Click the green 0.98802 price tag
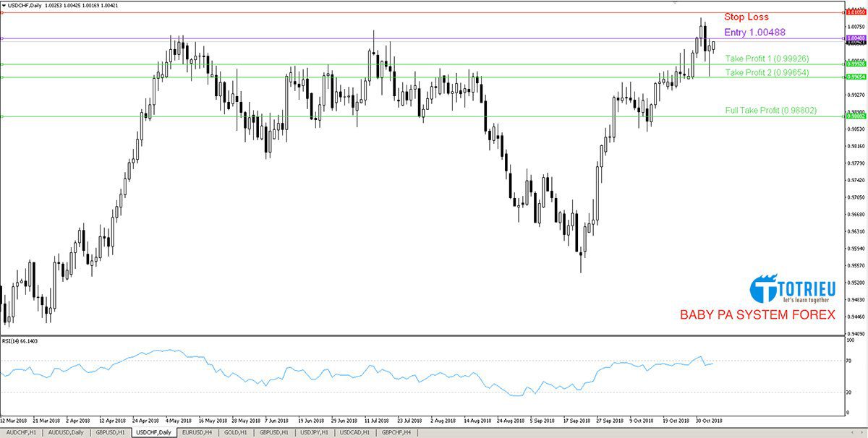The height and width of the screenshot is (438, 868). (855, 116)
